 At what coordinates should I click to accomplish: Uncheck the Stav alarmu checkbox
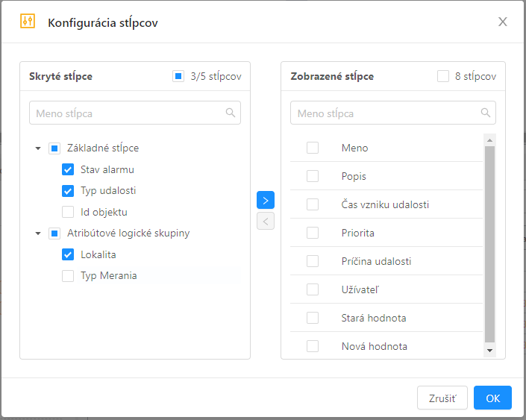[x=68, y=169]
